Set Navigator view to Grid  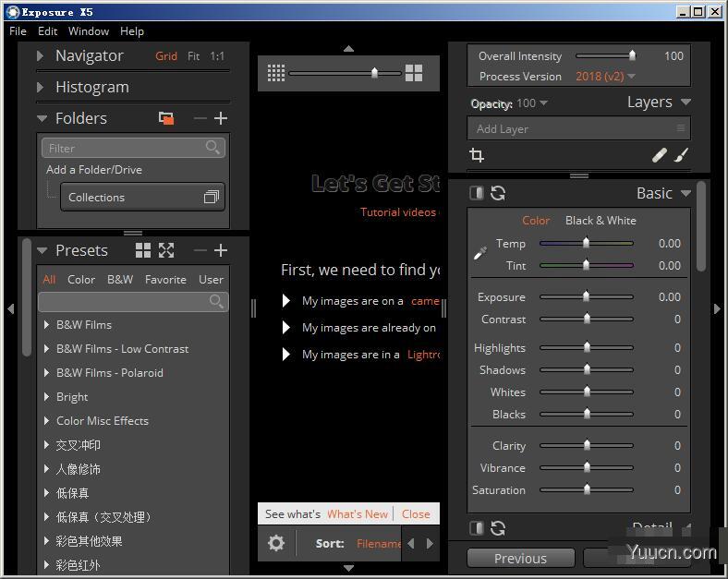click(x=166, y=56)
